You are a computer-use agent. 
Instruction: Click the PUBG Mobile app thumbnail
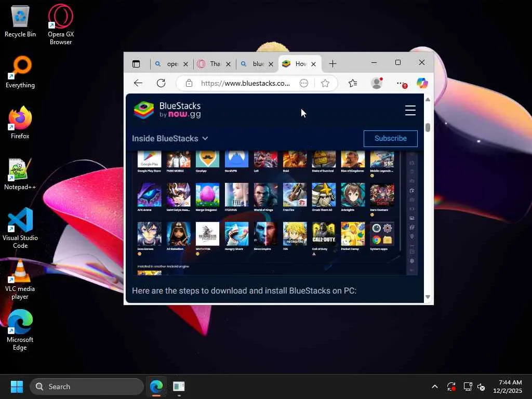point(179,159)
